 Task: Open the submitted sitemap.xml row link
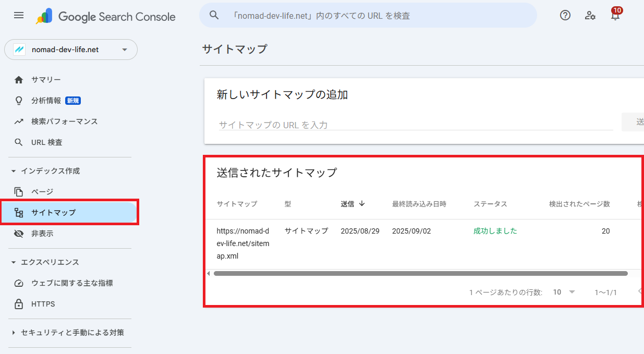coord(243,243)
